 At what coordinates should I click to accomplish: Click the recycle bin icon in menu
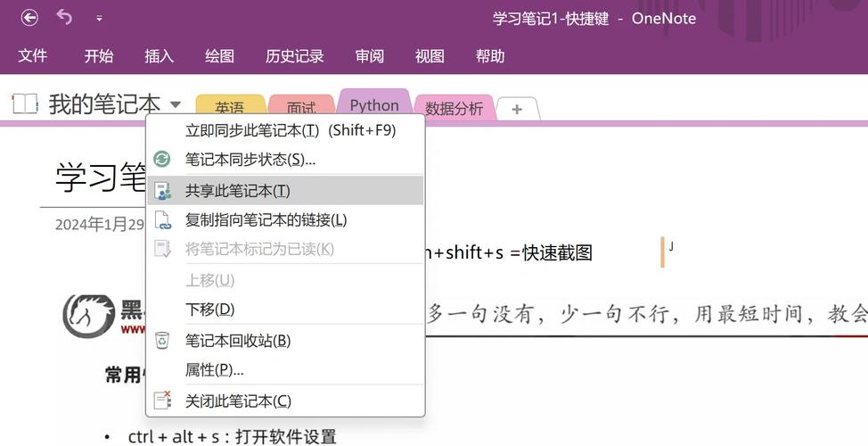[x=162, y=340]
